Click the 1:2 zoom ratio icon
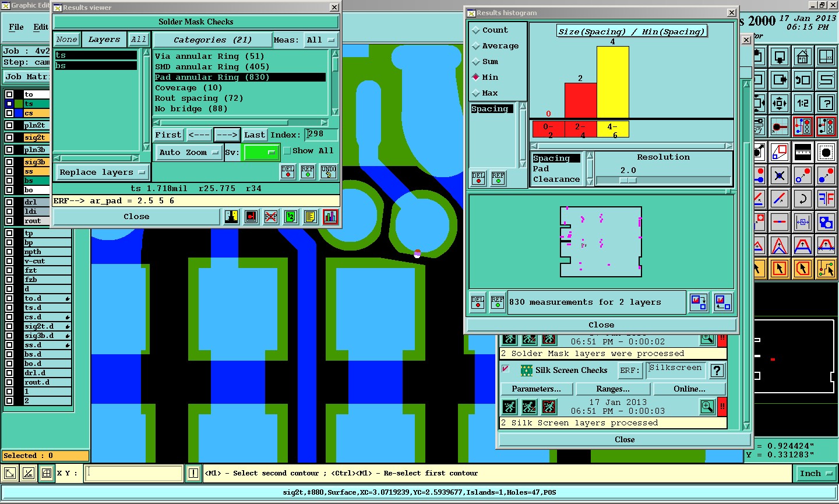 click(x=803, y=103)
